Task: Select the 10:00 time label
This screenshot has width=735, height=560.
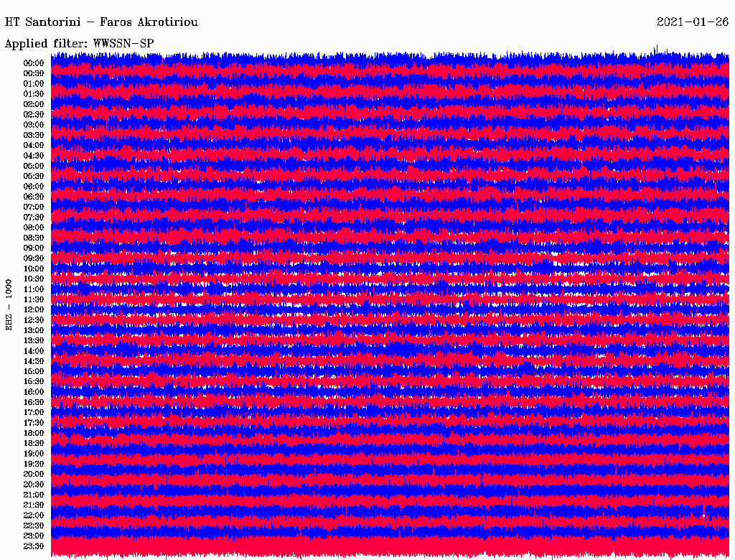Action: (x=34, y=269)
